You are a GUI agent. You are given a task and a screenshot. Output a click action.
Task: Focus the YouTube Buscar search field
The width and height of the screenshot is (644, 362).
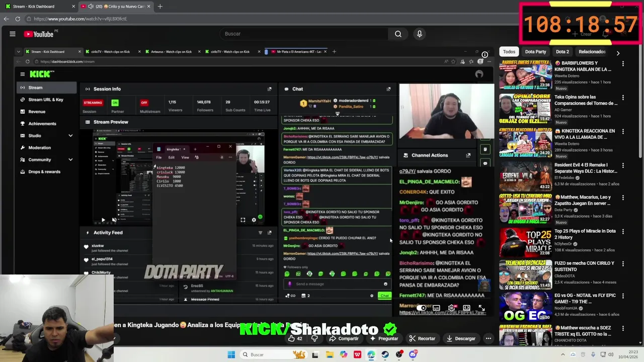tap(304, 34)
